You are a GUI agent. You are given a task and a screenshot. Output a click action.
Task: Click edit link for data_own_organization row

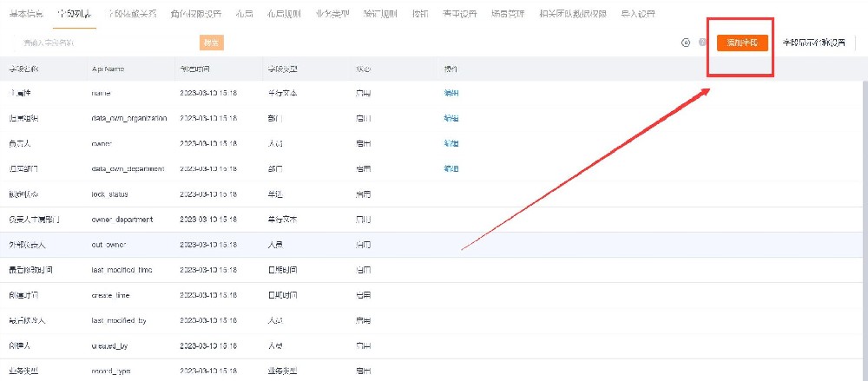(x=451, y=118)
